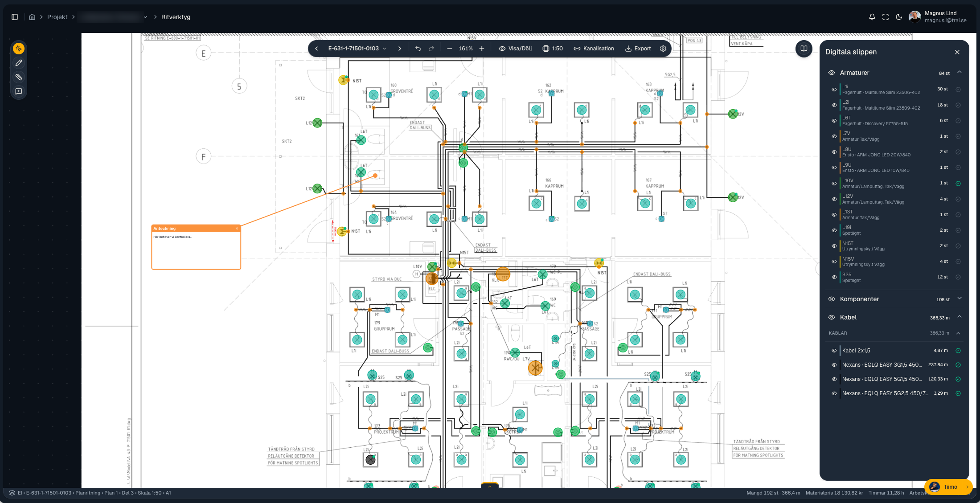Viewport: 980px width, 503px height.
Task: Collapse the Armaturer section chevron
Action: 959,72
